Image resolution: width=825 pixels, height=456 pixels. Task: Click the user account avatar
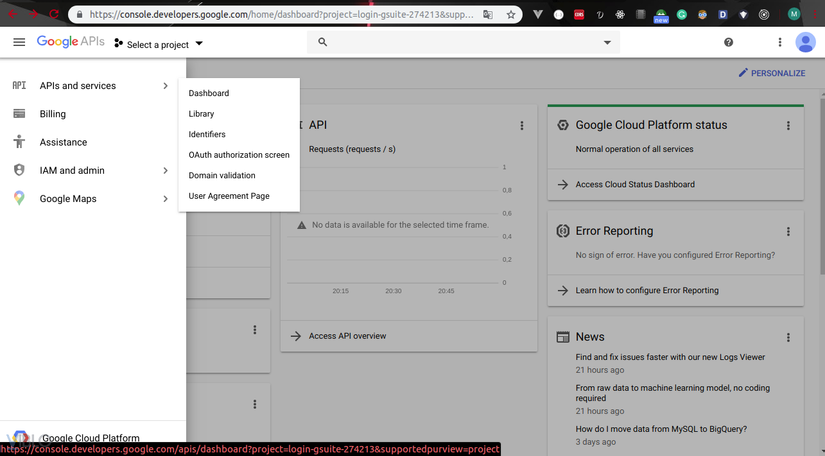[x=805, y=42]
